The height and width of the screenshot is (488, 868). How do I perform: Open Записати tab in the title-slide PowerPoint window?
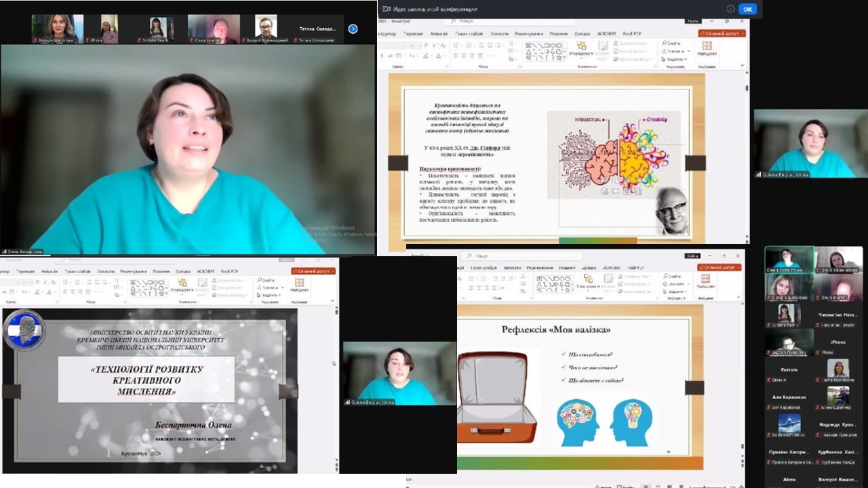coord(106,271)
